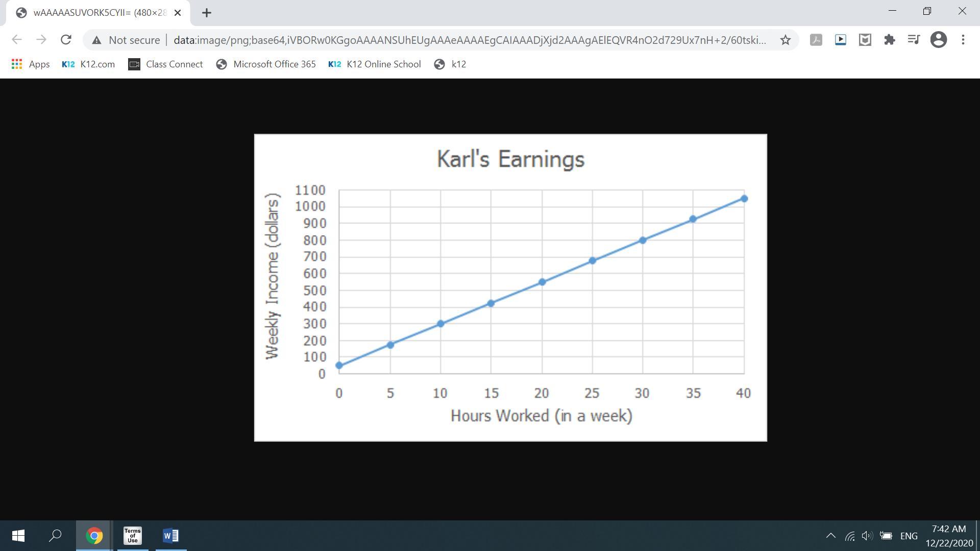Click the address bar URL field
Screen dimensions: 980x551
[x=470, y=40]
